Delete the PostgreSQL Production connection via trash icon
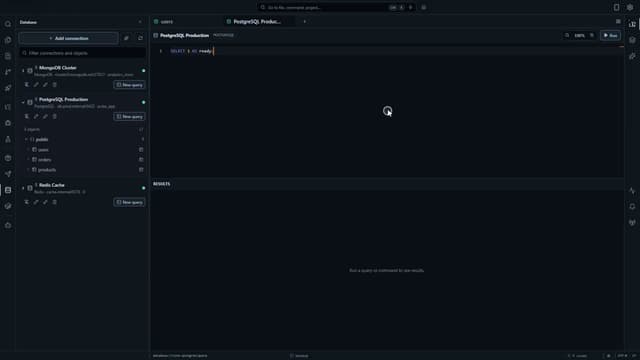 [54, 116]
